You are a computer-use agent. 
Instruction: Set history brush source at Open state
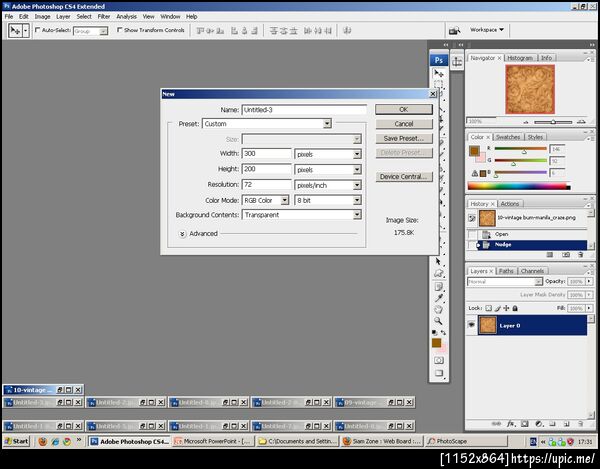pyautogui.click(x=472, y=234)
